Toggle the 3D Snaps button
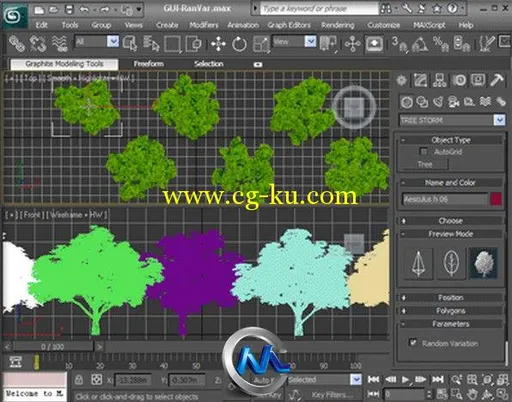Image resolution: width=512 pixels, height=402 pixels. pos(399,44)
